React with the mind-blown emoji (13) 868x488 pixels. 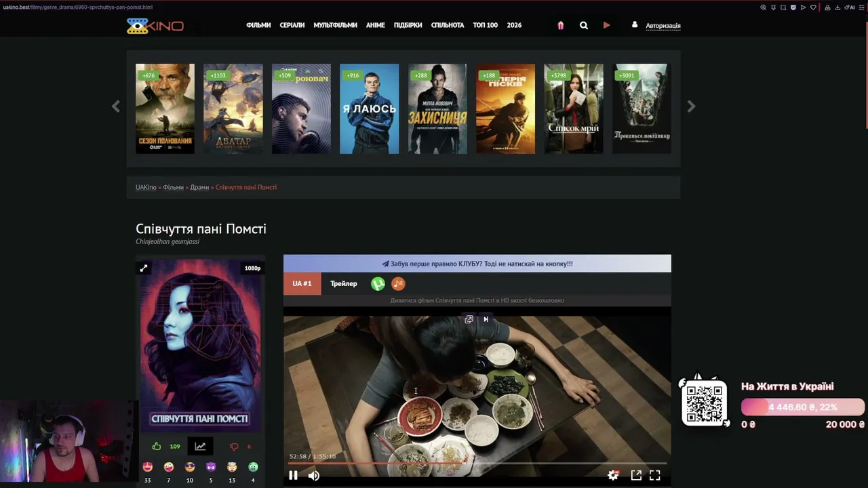pyautogui.click(x=232, y=467)
